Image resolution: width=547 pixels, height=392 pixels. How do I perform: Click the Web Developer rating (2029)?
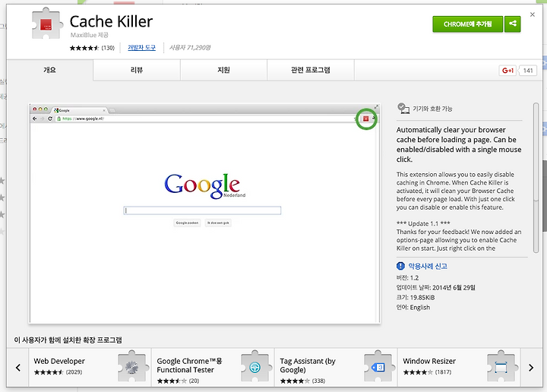58,372
